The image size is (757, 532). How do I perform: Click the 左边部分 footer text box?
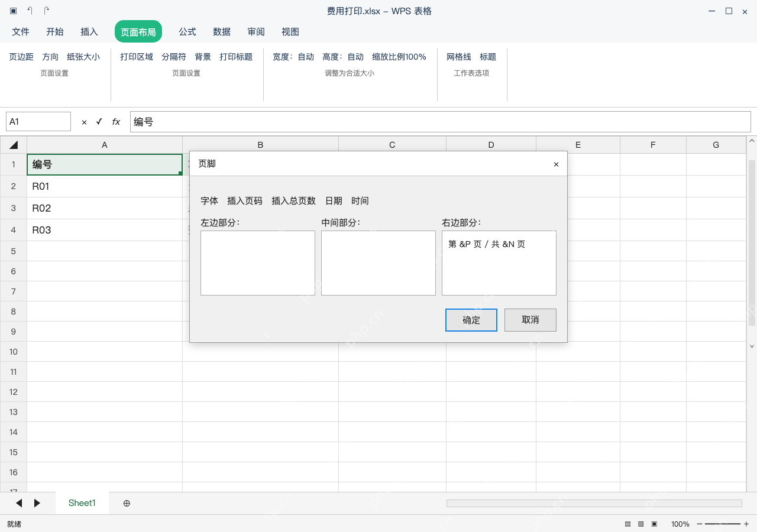click(x=258, y=263)
